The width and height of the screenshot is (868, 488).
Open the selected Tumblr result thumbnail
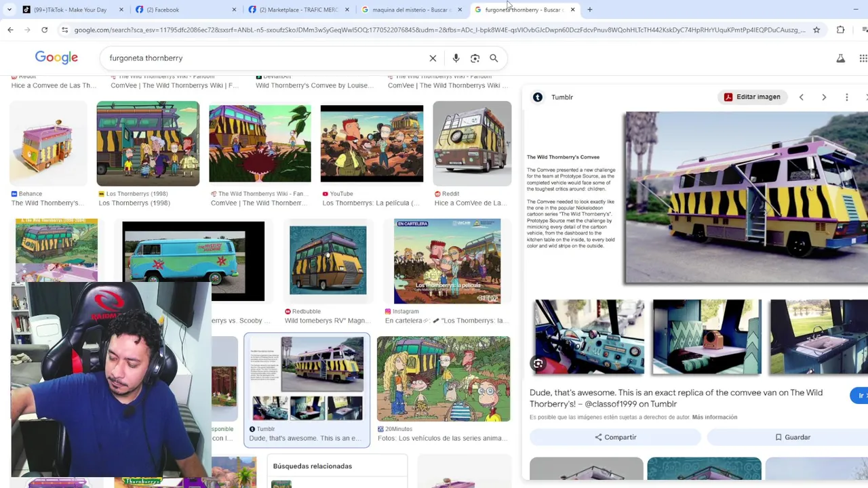coord(307,379)
